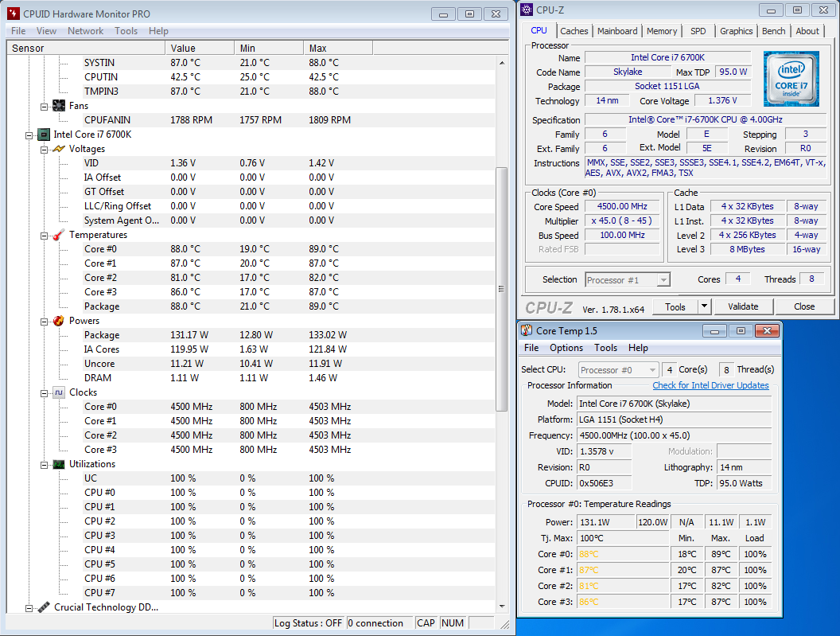Click the sensor list vertical scrollbar

501,290
